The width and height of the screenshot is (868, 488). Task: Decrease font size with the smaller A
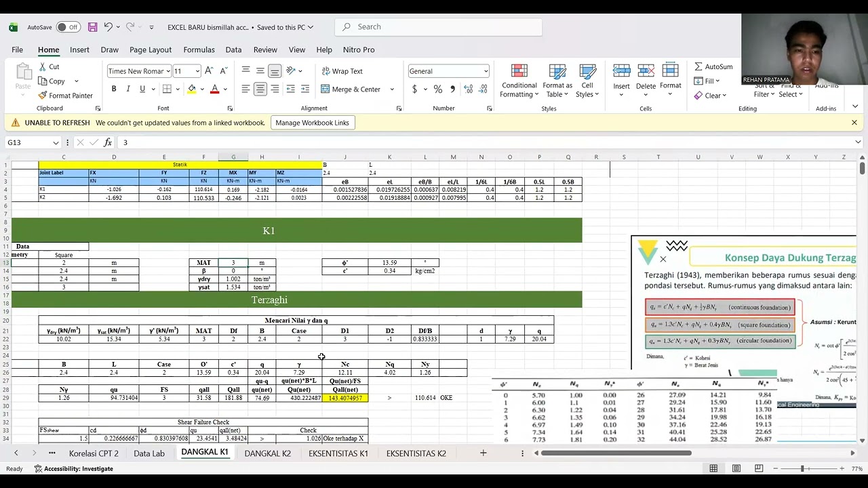pyautogui.click(x=224, y=71)
